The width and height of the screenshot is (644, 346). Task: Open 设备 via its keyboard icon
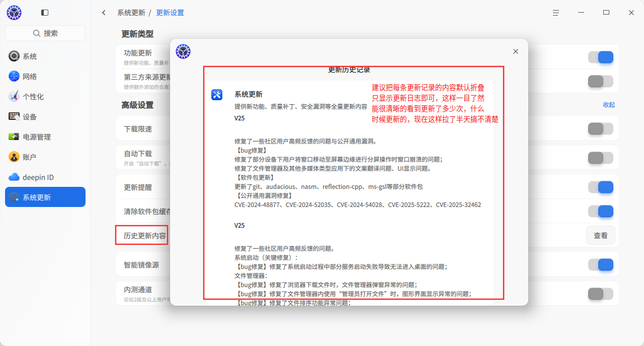tap(14, 117)
